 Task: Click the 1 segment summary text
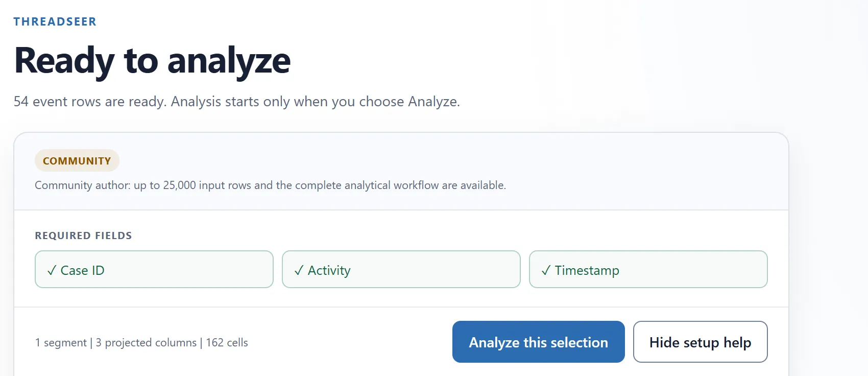61,342
